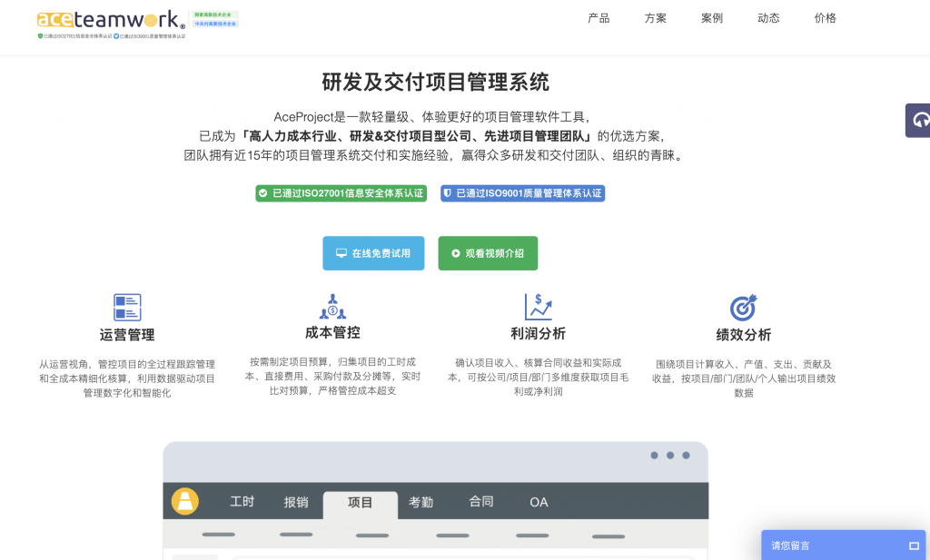Open the 产品 menu
Screen dimensions: 930x560
coord(599,18)
